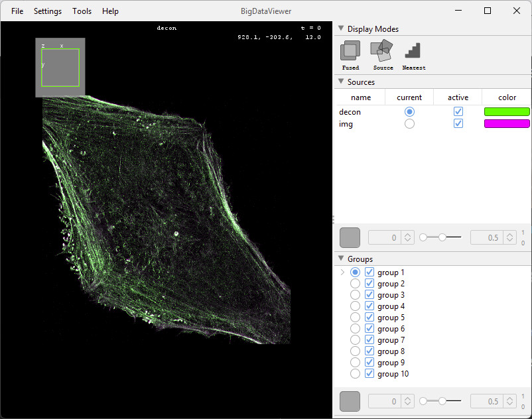This screenshot has height=419, width=532.
Task: Set img as the current source
Action: (409, 124)
